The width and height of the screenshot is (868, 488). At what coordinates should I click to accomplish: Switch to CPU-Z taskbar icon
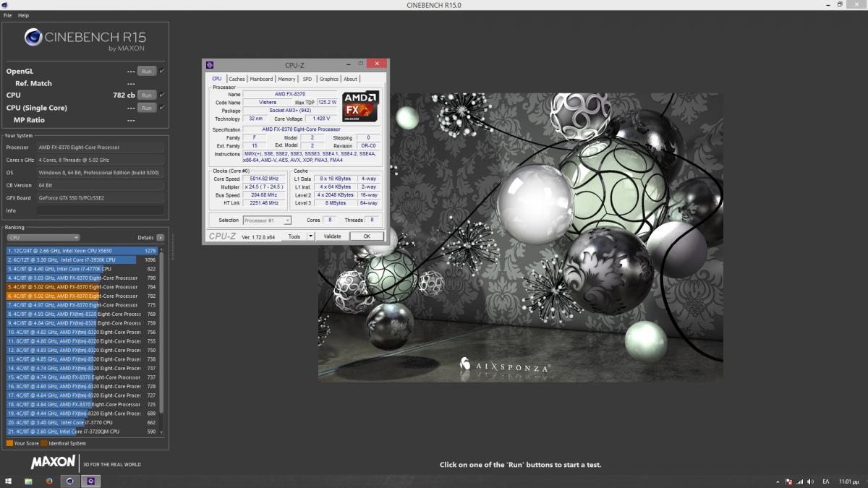tap(91, 481)
